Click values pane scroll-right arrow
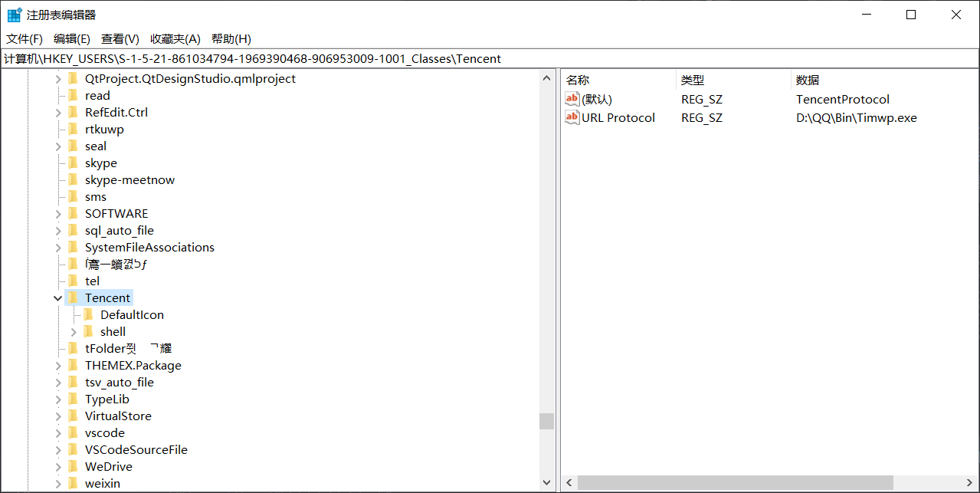Viewport: 980px width, 493px height. click(x=970, y=482)
